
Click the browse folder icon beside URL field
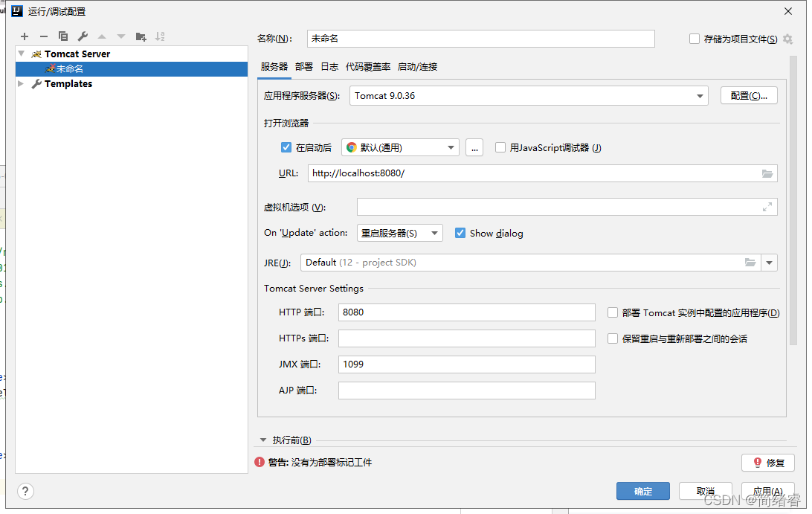(767, 173)
